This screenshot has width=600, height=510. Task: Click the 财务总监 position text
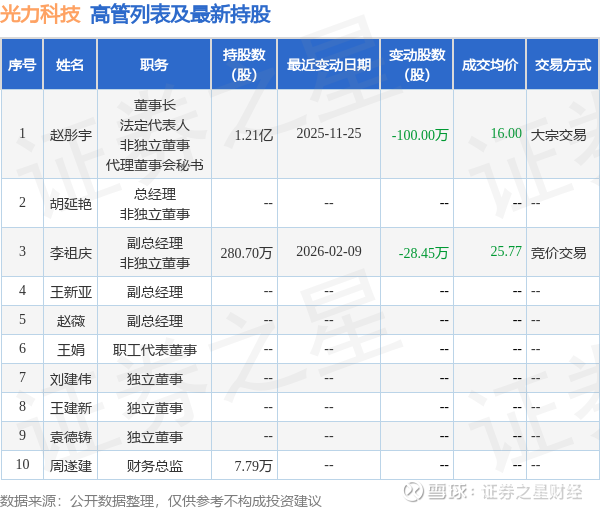tap(155, 466)
